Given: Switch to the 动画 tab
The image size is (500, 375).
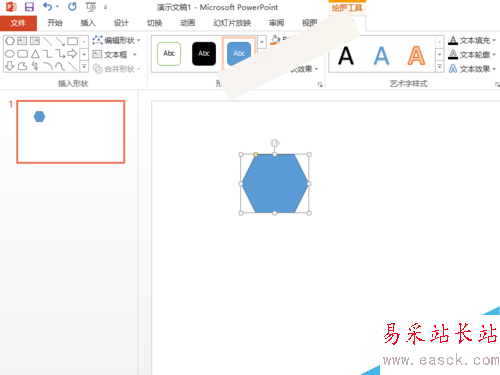Looking at the screenshot, I should point(188,23).
